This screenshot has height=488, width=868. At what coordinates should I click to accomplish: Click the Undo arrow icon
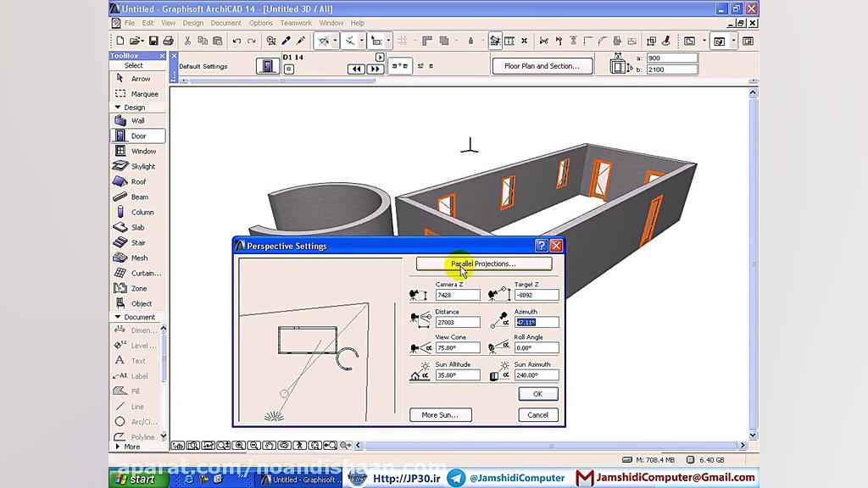click(236, 41)
